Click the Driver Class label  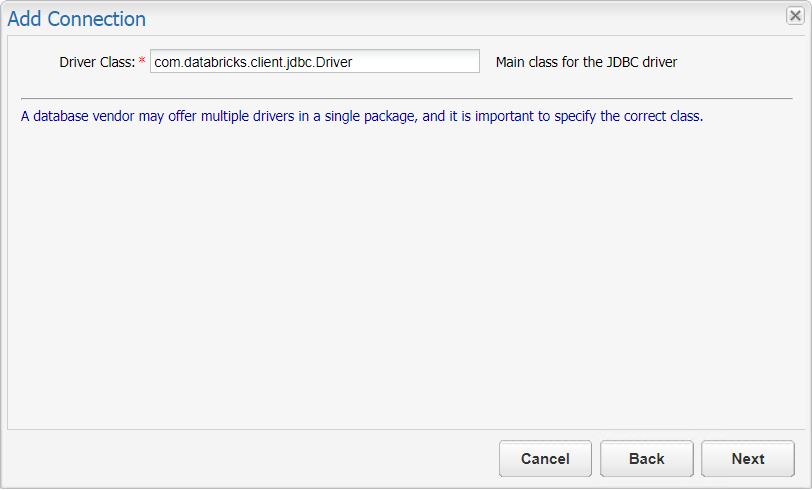click(97, 62)
